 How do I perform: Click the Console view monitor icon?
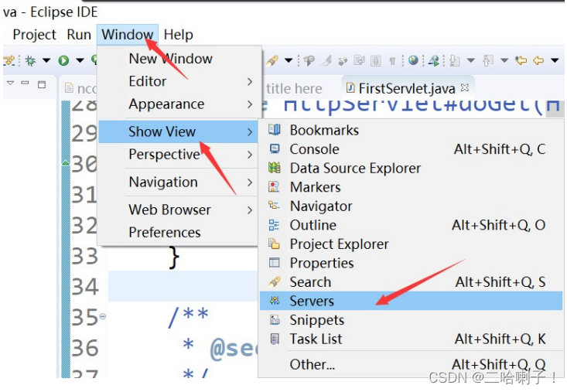275,149
